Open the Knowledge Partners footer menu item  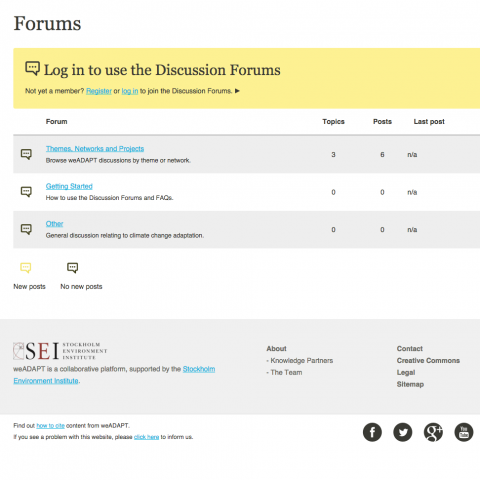click(300, 361)
